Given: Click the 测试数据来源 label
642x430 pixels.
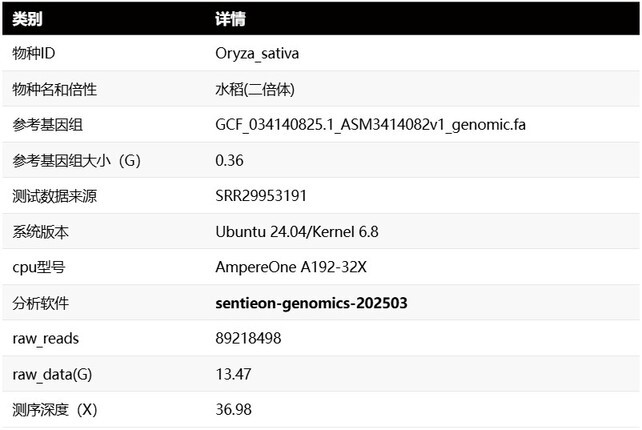Looking at the screenshot, I should pos(54,196).
